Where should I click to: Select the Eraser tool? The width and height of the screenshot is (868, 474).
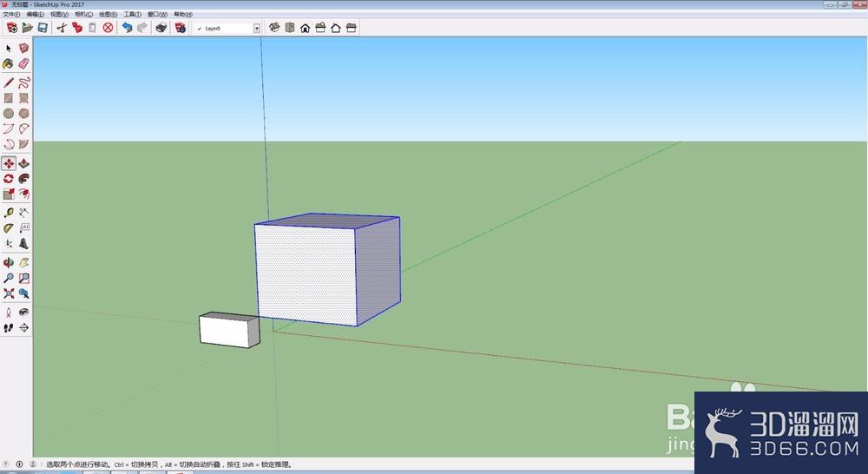coord(23,63)
